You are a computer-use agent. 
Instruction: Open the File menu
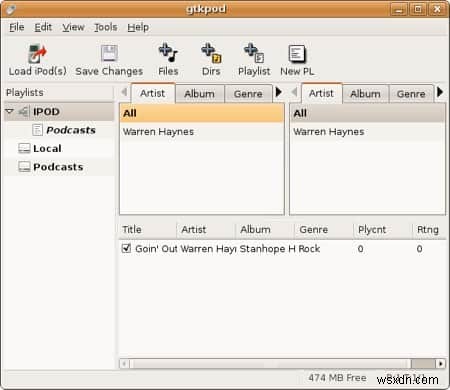[x=17, y=27]
